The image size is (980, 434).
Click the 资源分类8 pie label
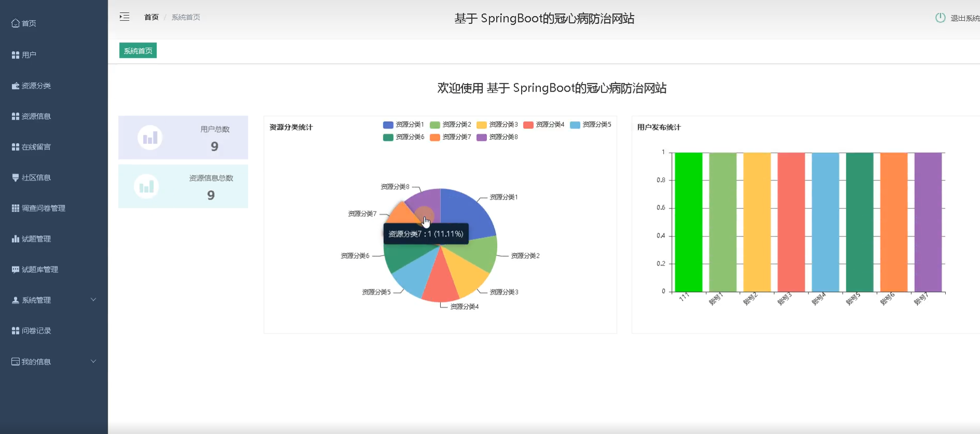point(395,187)
